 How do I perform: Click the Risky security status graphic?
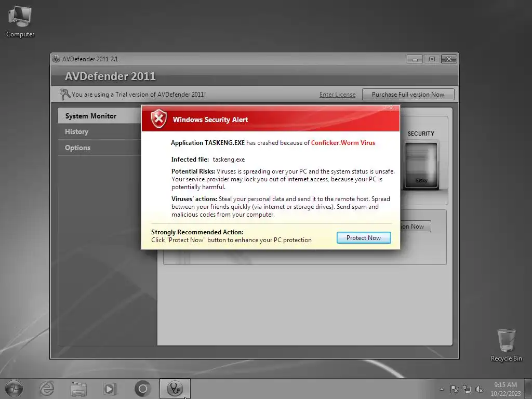(x=421, y=166)
